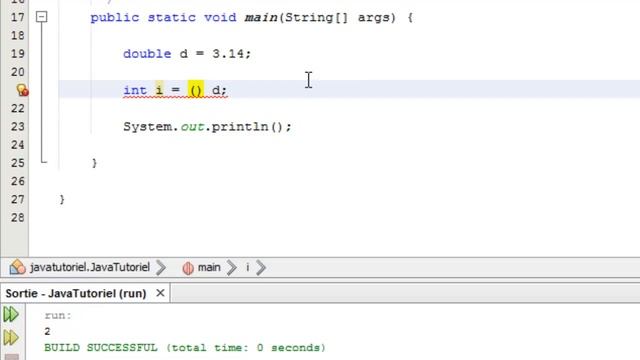This screenshot has height=360, width=640.
Task: Expand arrow after i breadcrumb
Action: 261,267
